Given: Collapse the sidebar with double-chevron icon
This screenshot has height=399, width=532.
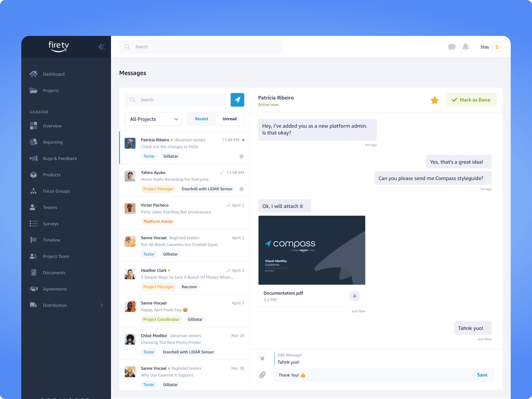Looking at the screenshot, I should (101, 47).
